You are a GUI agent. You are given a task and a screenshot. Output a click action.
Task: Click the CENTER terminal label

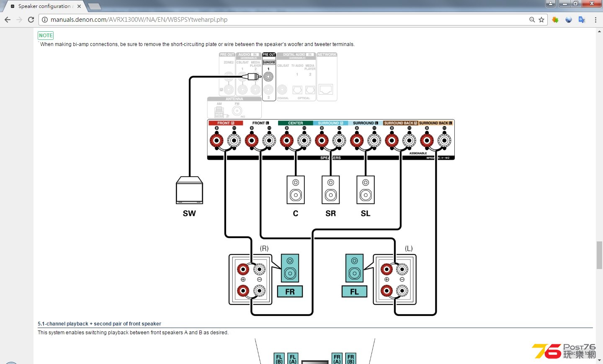coord(295,123)
